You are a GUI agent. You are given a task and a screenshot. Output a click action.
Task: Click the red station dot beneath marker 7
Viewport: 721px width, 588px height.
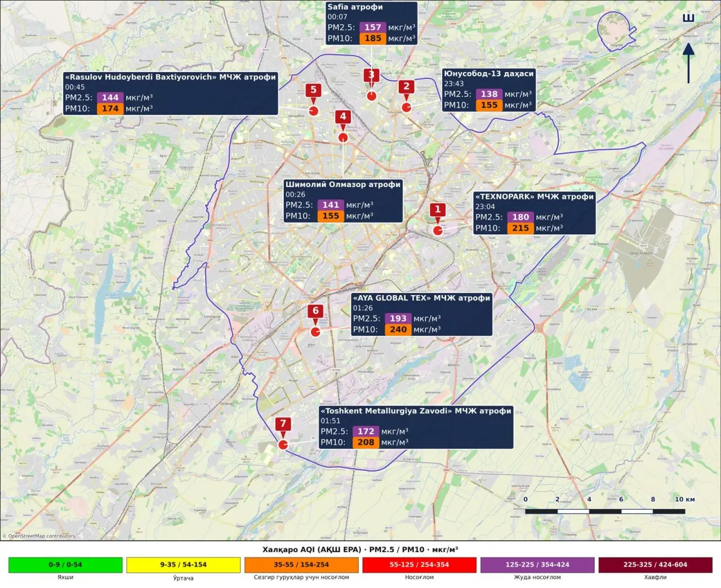[283, 444]
